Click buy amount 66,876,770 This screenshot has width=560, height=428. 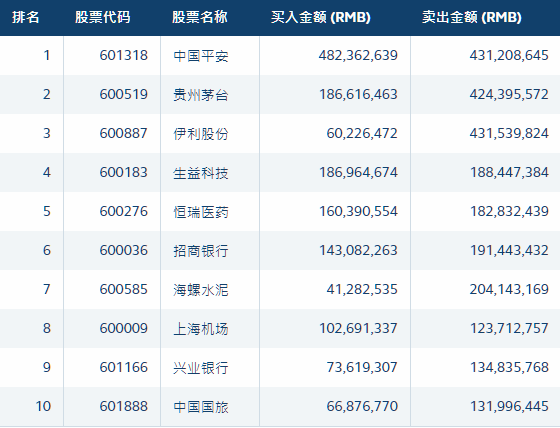(x=362, y=406)
